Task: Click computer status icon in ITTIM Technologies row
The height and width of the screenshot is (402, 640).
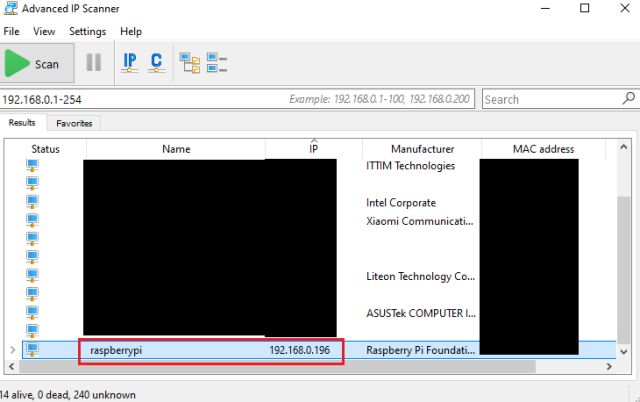Action: (x=32, y=166)
